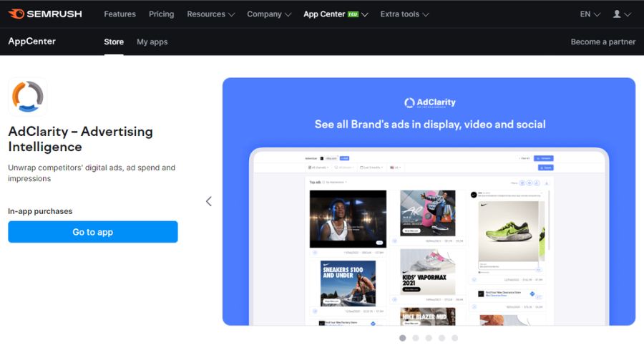Go to previous slide with left arrow
This screenshot has width=644, height=363.
point(209,201)
